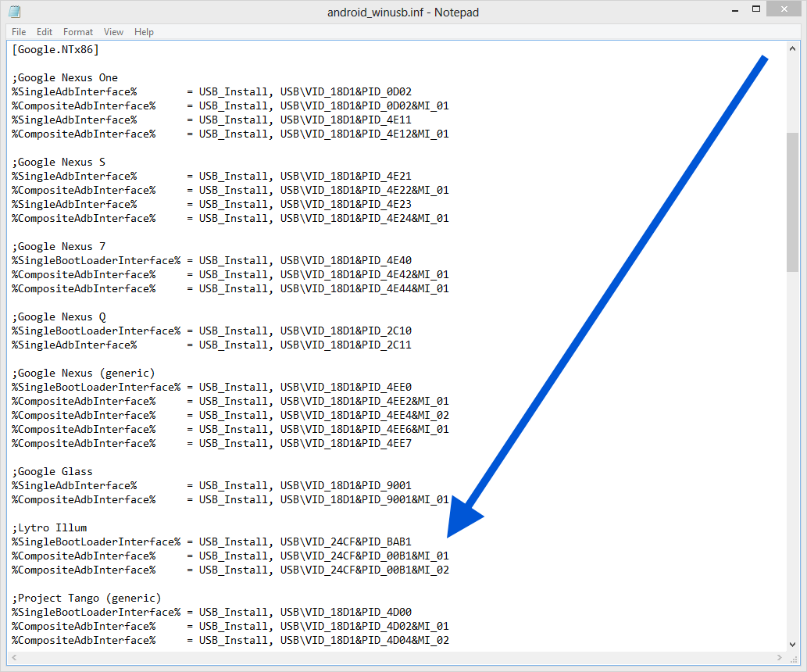Image resolution: width=807 pixels, height=672 pixels.
Task: Click the line ending with "PID_4EE0"
Action: point(212,388)
